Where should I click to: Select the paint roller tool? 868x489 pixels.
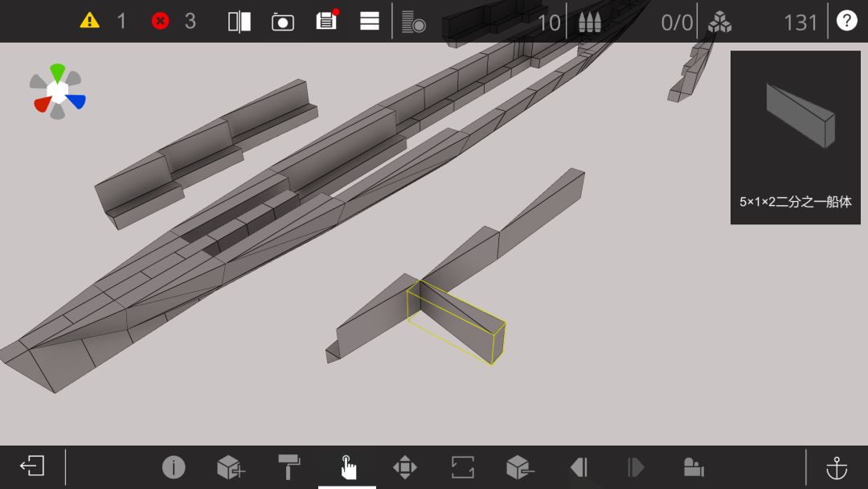click(289, 466)
